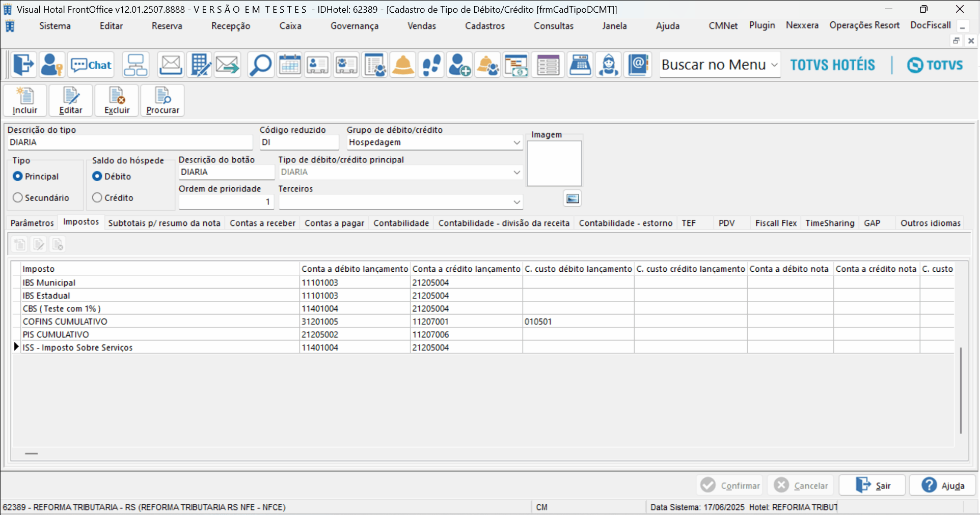Select the Crédito radio option
The height and width of the screenshot is (515, 980).
97,197
